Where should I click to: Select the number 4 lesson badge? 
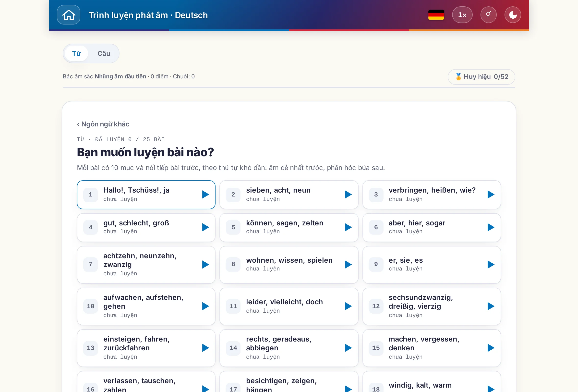click(91, 227)
